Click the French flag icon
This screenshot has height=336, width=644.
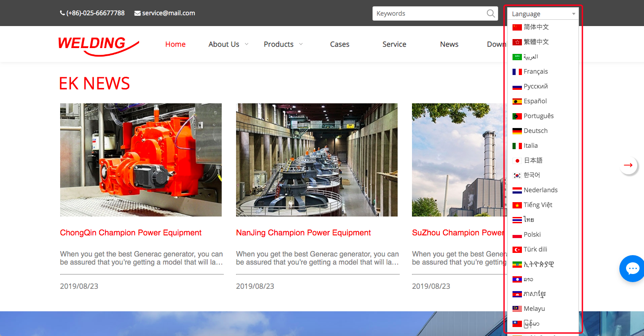[517, 72]
